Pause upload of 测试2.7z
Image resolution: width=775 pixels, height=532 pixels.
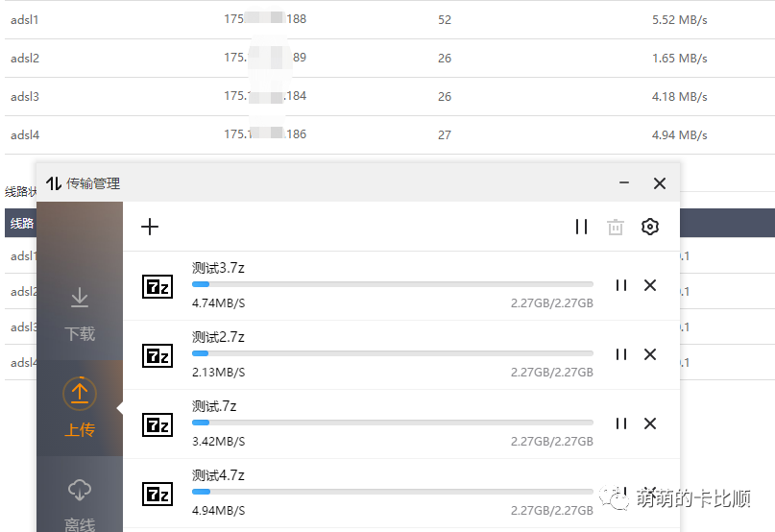[x=621, y=354]
